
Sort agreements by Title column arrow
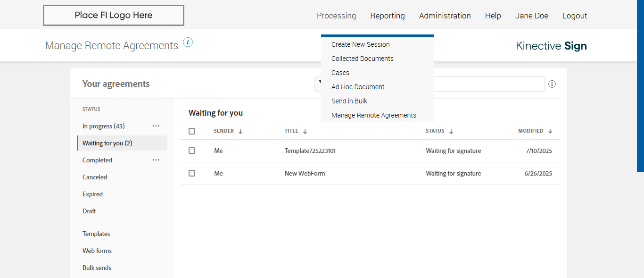tap(305, 132)
